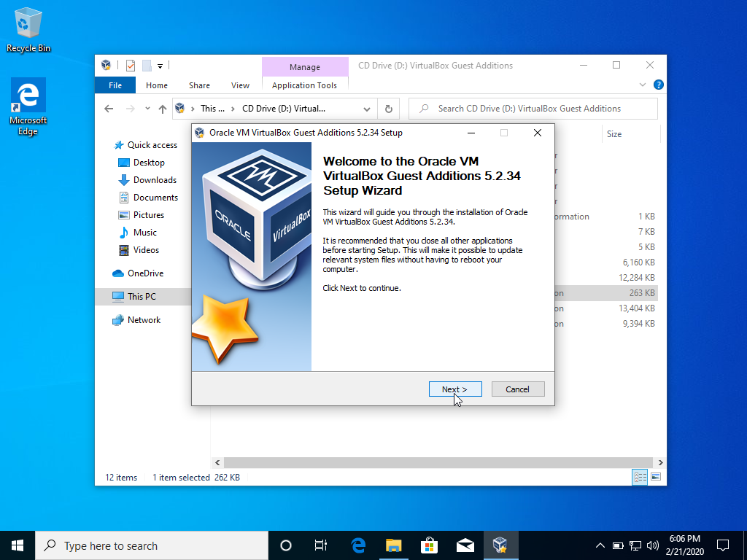Open Desktop in the navigation pane
The width and height of the screenshot is (747, 560).
[x=142, y=163]
